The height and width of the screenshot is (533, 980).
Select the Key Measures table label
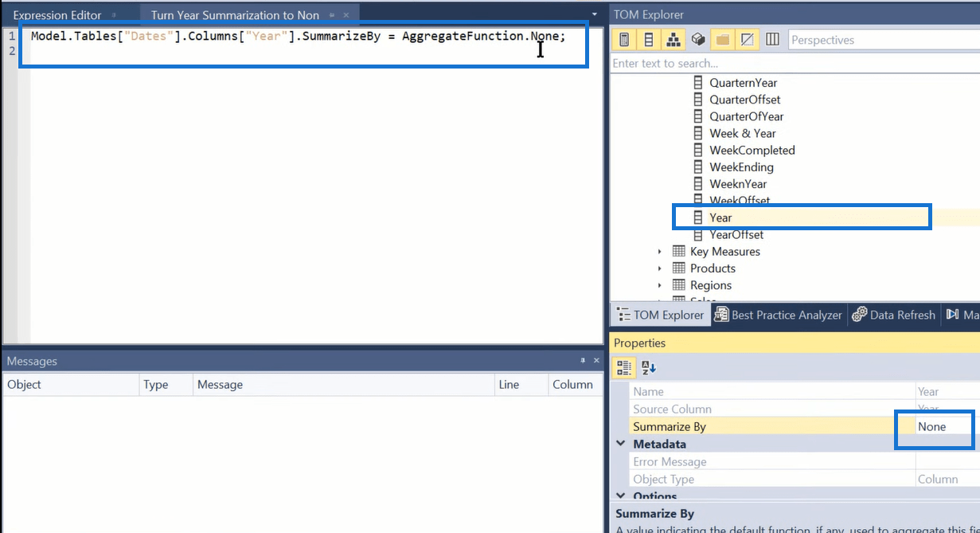click(x=725, y=252)
